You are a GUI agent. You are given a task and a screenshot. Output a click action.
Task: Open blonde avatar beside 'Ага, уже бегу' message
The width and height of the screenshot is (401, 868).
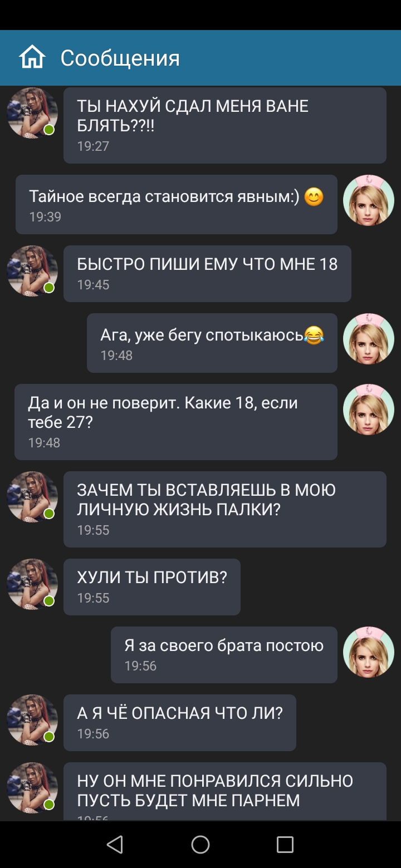tap(369, 339)
